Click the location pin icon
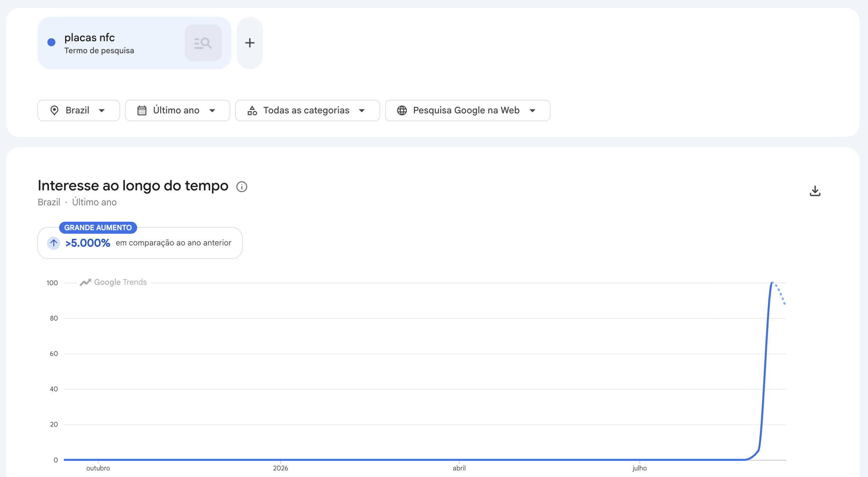 (54, 110)
